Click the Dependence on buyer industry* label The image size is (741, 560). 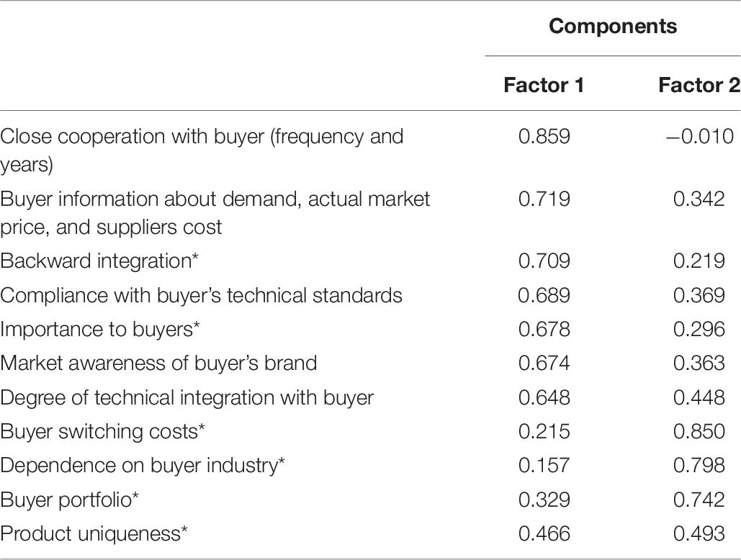(x=143, y=466)
